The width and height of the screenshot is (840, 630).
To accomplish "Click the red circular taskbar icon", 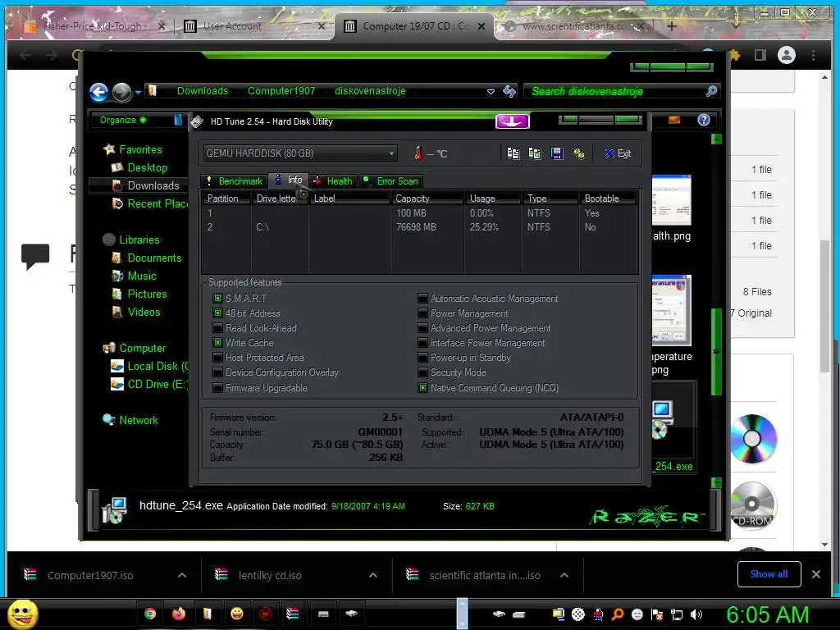I will click(265, 614).
